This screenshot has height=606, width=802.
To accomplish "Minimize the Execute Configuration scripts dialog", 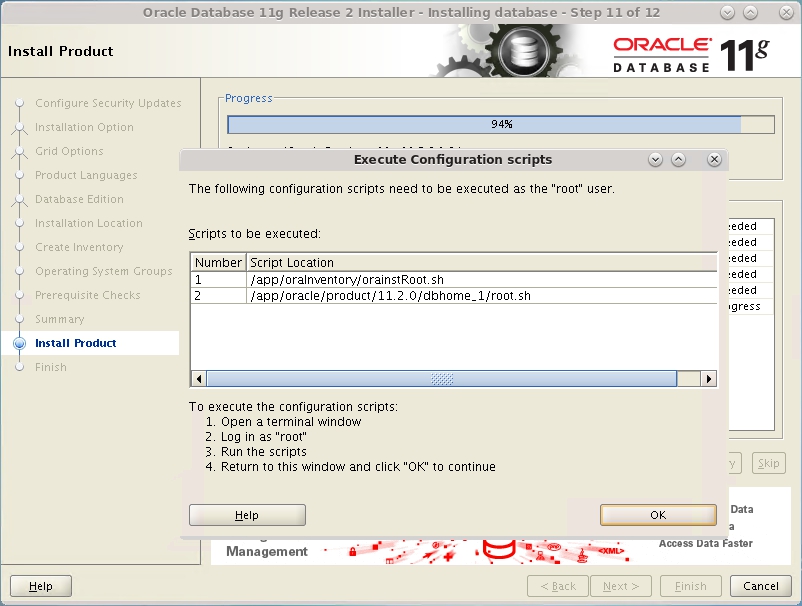I will pos(655,160).
